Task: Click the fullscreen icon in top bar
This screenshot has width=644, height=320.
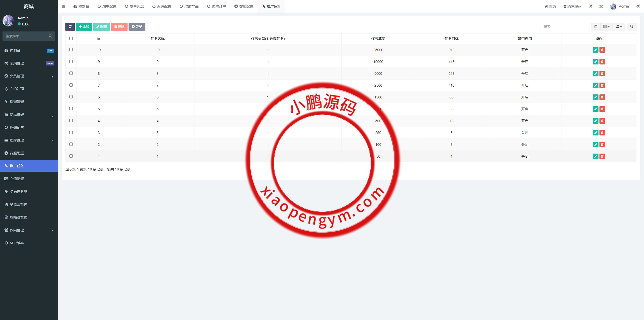Action: pyautogui.click(x=601, y=6)
